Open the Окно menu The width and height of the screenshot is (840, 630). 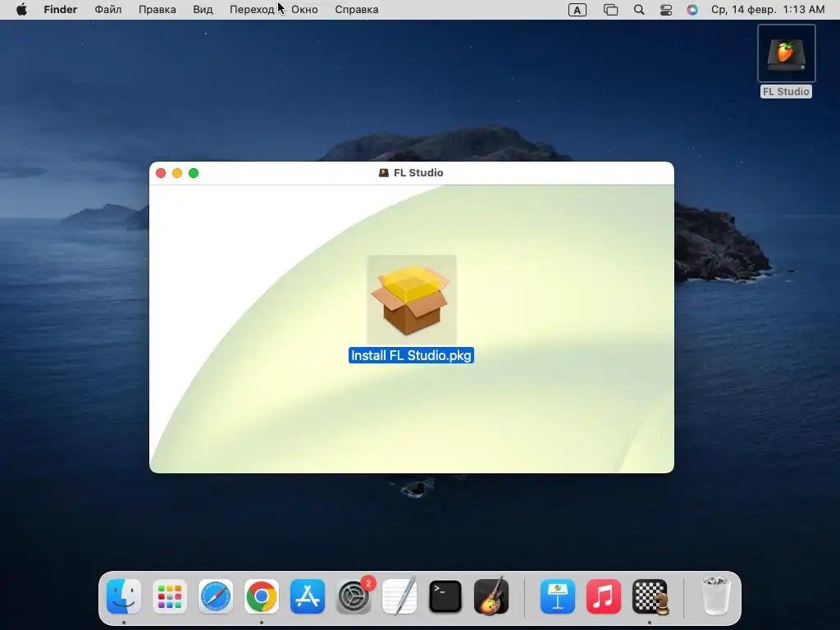click(x=304, y=10)
